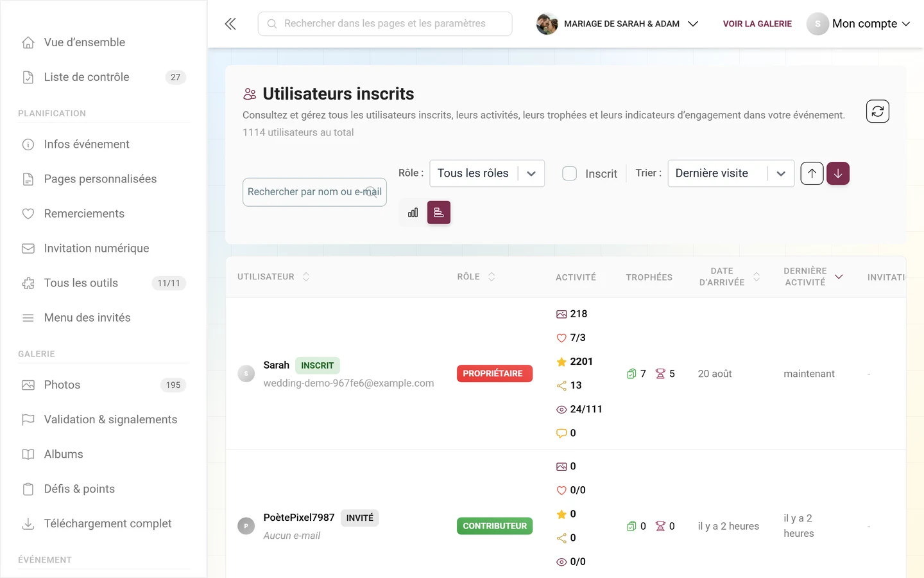Expand the Mariage de Sarah & Adam selector
Image resolution: width=924 pixels, height=578 pixels.
click(x=617, y=24)
